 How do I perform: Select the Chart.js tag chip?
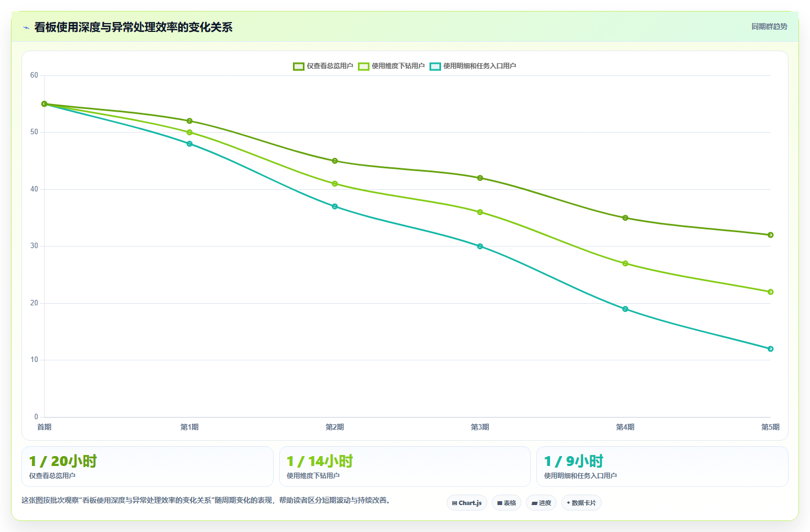467,503
